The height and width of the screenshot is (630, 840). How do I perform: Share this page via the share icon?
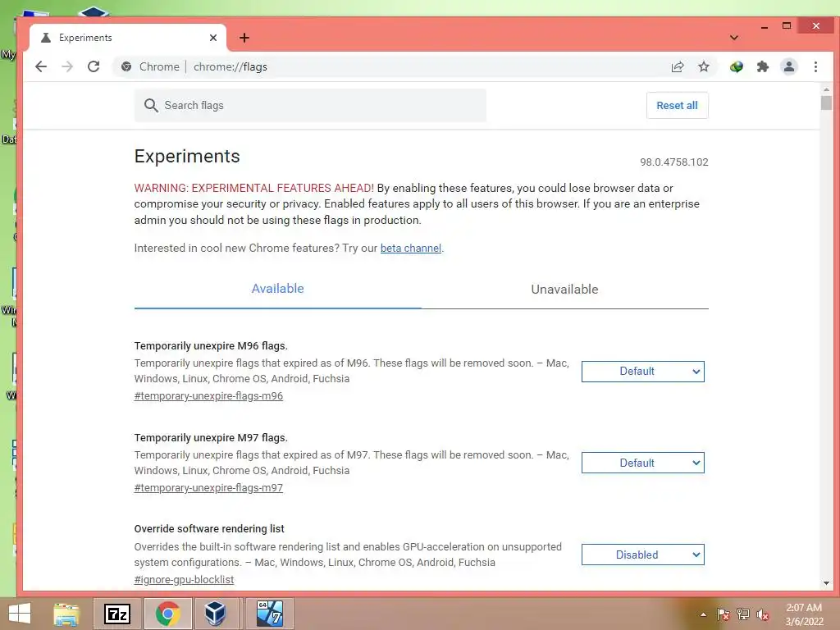click(x=677, y=66)
